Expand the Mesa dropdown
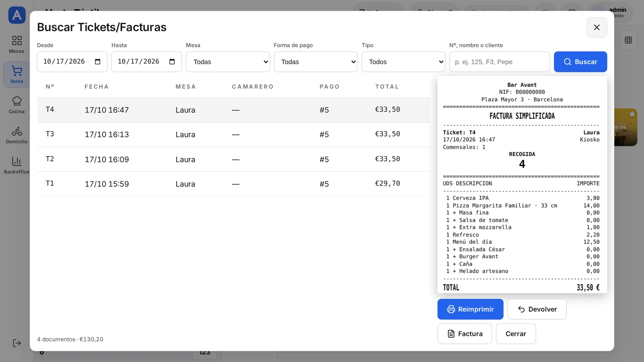 (228, 62)
